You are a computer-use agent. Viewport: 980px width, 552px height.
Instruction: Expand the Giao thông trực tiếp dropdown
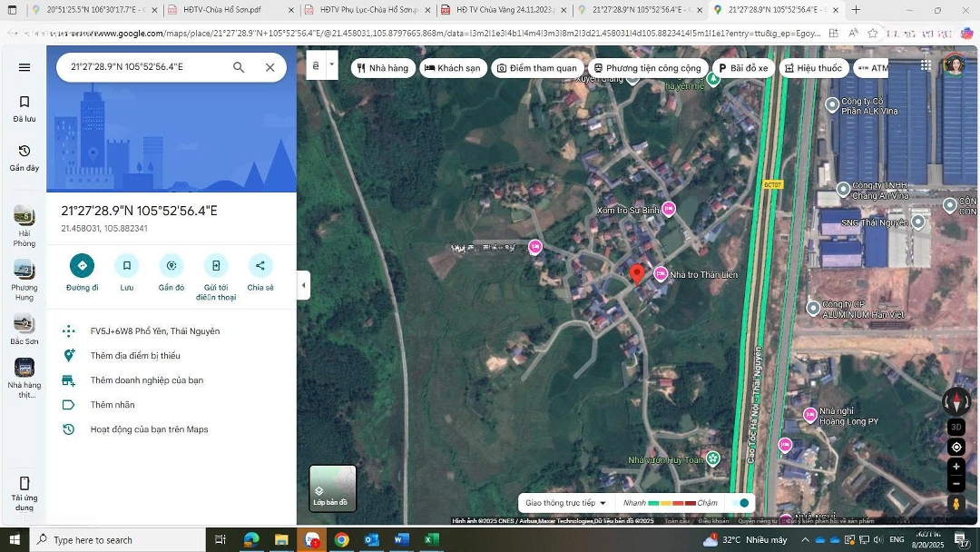(x=566, y=503)
